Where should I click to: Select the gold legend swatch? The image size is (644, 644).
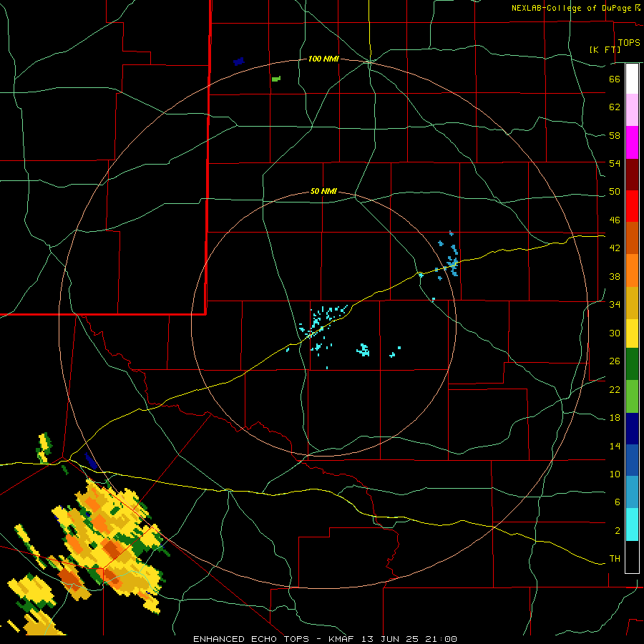click(632, 303)
